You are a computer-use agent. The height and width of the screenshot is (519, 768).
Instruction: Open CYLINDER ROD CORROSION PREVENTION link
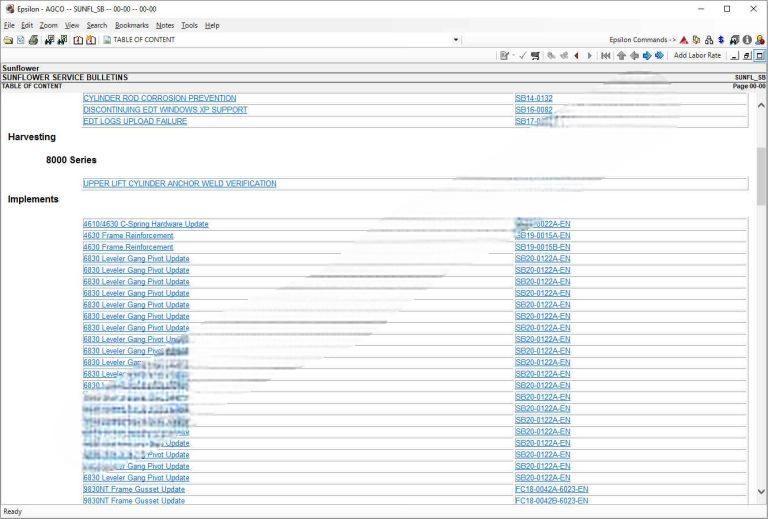(160, 98)
